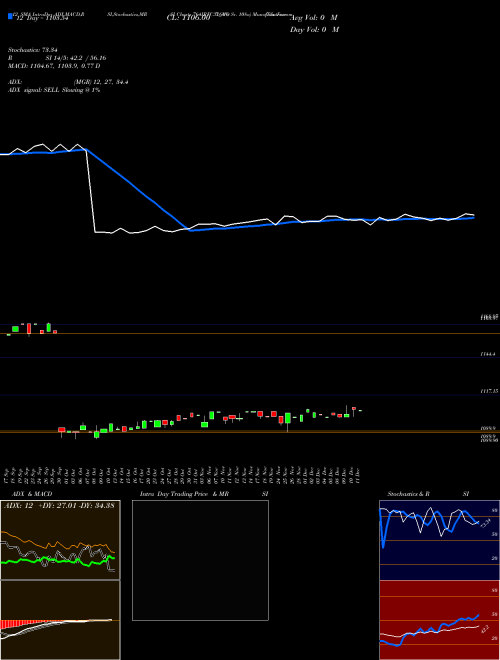Open the MACD histogram panel
This screenshot has height=660, width=500.
(x=60, y=620)
